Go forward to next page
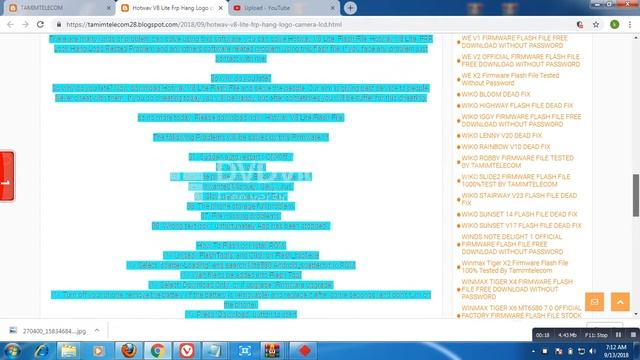Viewport: 640px width, 360px height. (25, 24)
